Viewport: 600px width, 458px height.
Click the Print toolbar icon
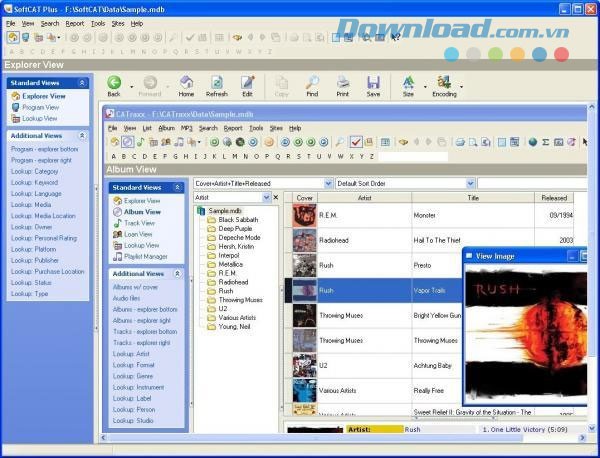tap(343, 82)
